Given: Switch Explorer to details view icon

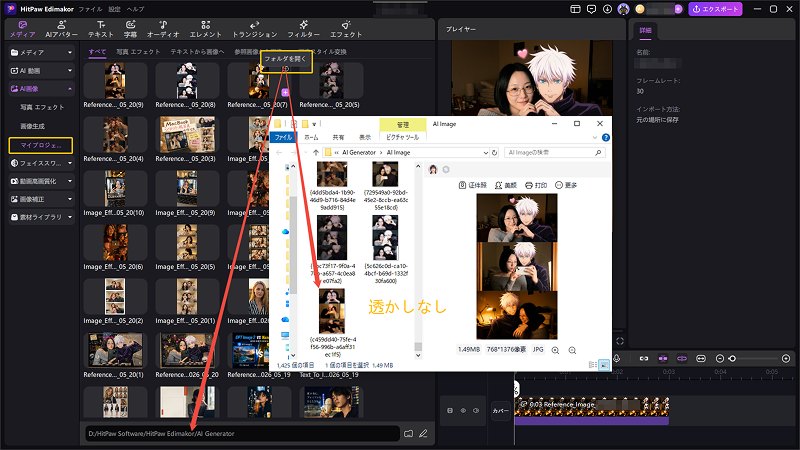Looking at the screenshot, I should (592, 365).
